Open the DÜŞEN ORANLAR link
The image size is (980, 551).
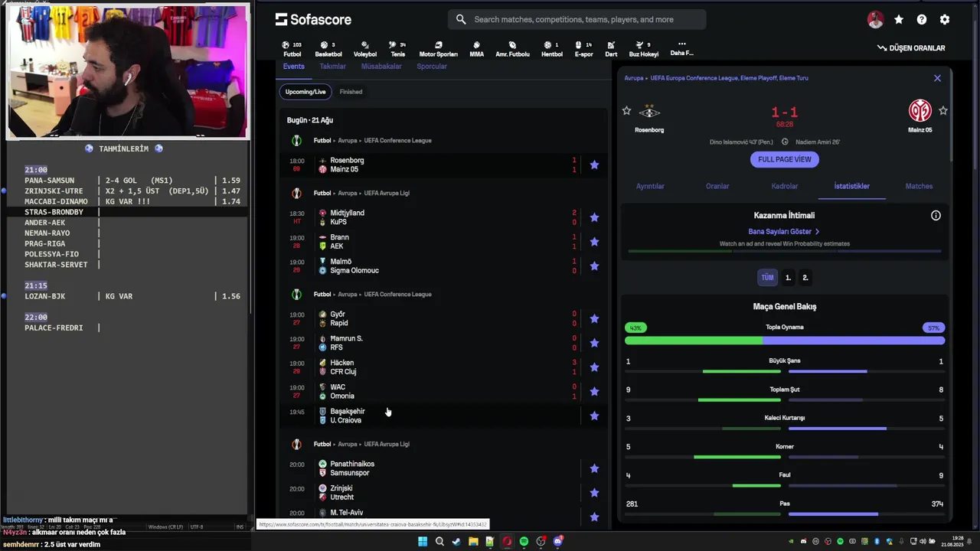(x=911, y=48)
